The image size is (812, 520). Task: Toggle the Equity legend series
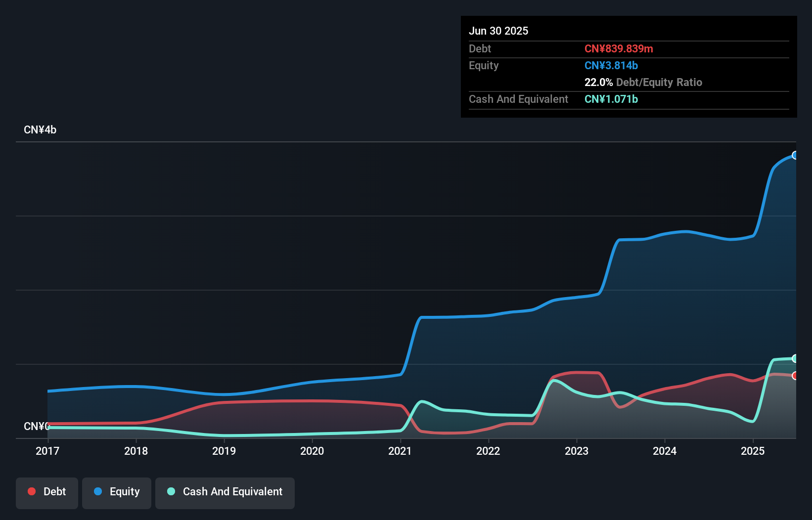(117, 493)
